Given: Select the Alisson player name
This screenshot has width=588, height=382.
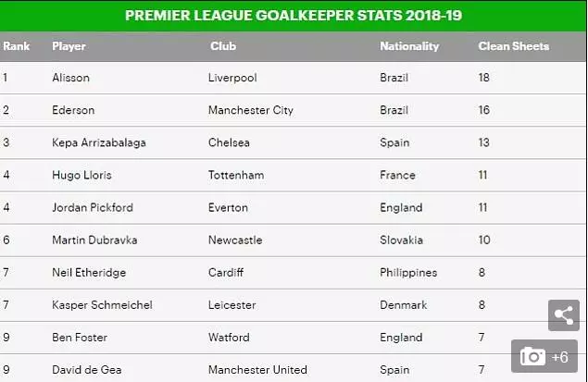Looking at the screenshot, I should [x=71, y=78].
